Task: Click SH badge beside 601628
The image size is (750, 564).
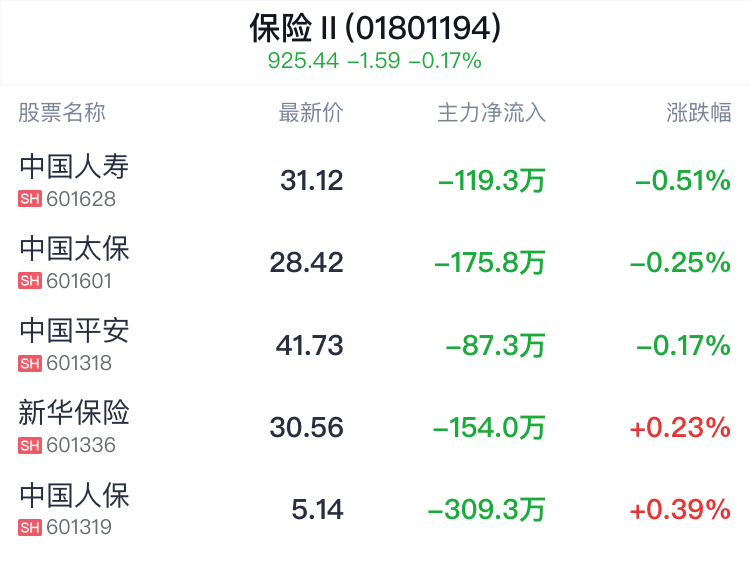Action: click(x=30, y=199)
